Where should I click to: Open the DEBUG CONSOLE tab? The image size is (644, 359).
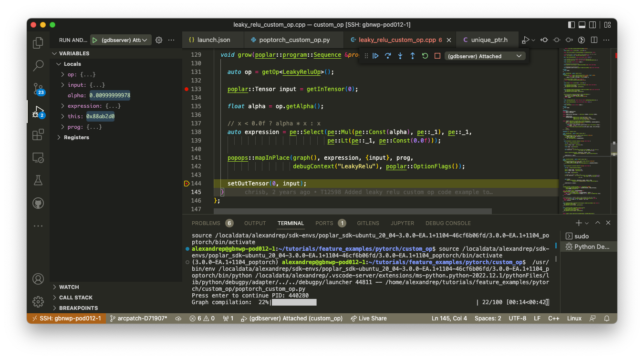click(x=448, y=223)
